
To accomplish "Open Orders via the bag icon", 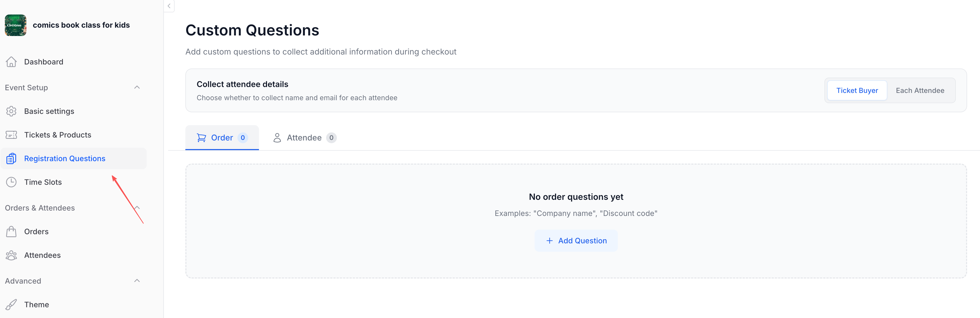I will [11, 231].
